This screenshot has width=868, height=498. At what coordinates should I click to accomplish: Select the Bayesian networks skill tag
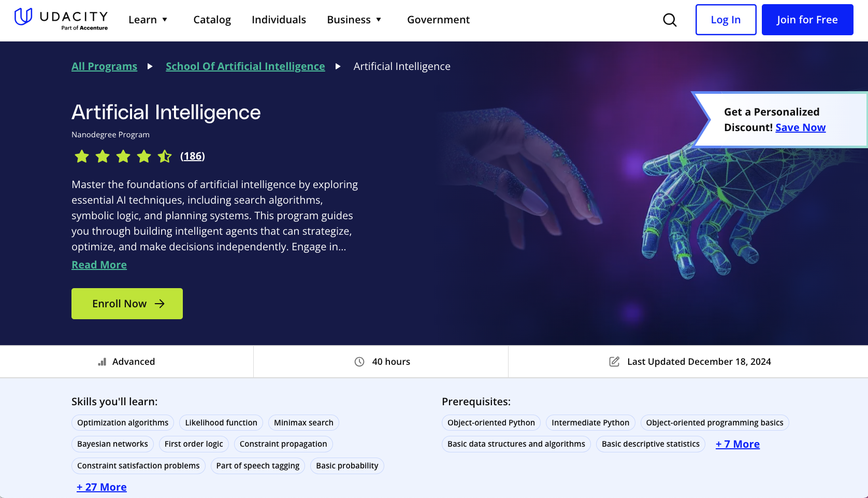[x=112, y=444]
